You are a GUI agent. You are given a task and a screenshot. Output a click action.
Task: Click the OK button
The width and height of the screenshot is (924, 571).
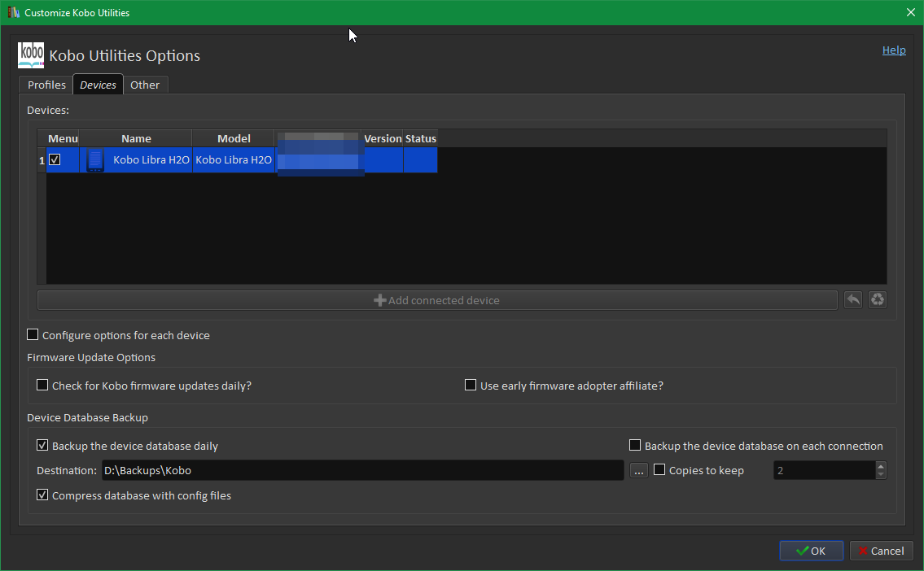click(x=811, y=551)
